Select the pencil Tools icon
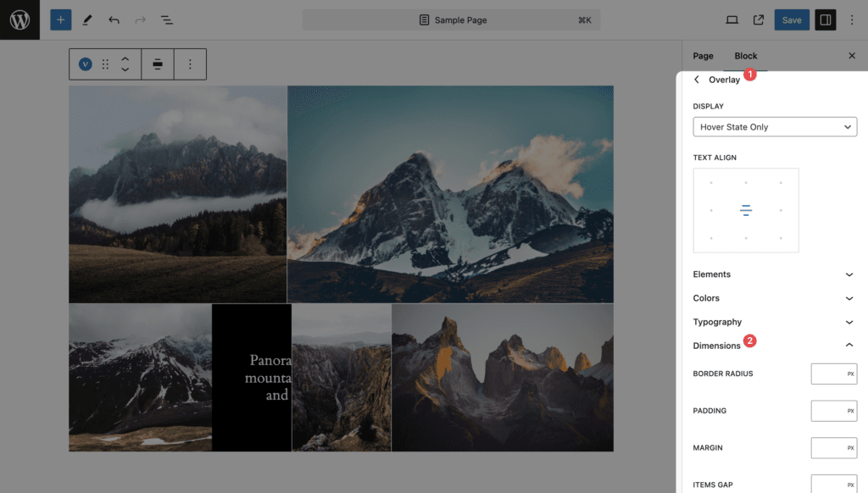 87,20
